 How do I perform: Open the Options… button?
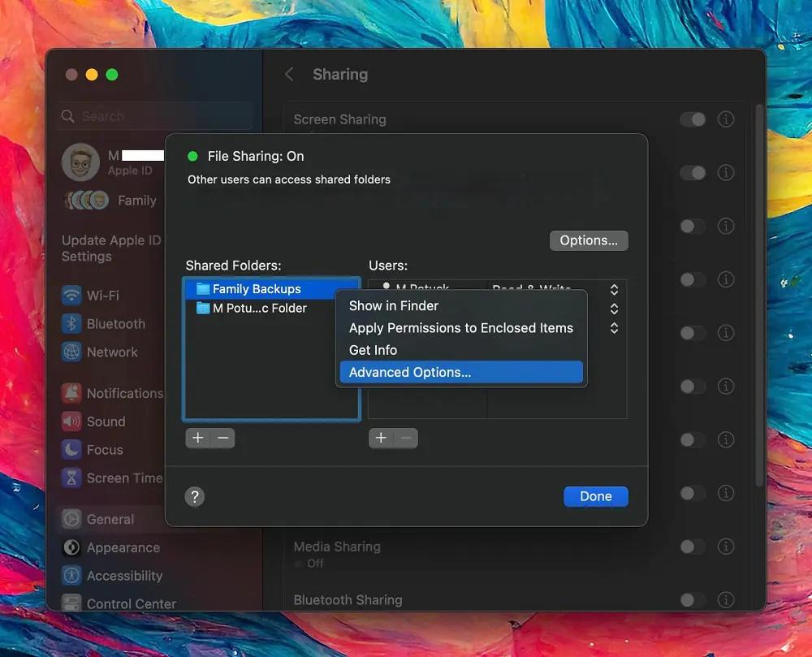pyautogui.click(x=589, y=240)
